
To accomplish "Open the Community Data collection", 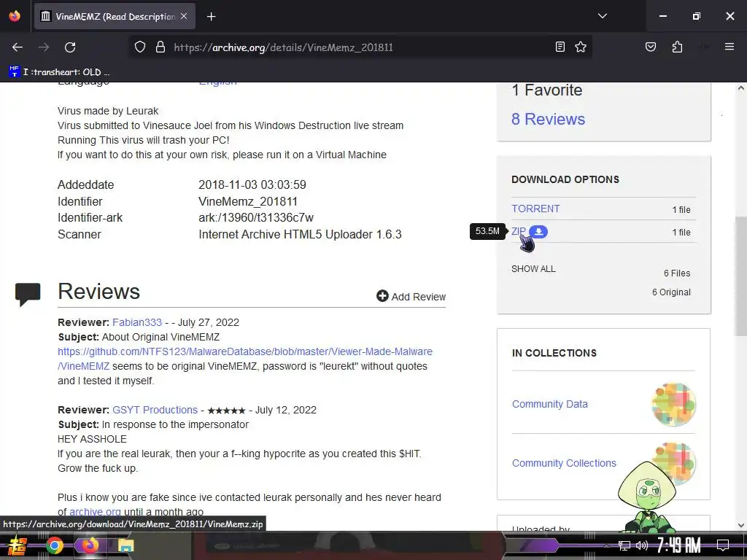I will (550, 404).
